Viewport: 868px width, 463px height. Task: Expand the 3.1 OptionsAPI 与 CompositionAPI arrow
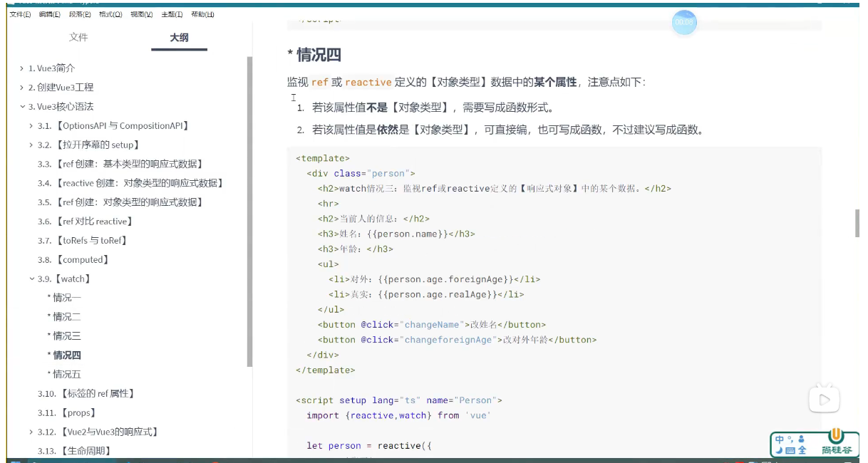[x=31, y=126]
